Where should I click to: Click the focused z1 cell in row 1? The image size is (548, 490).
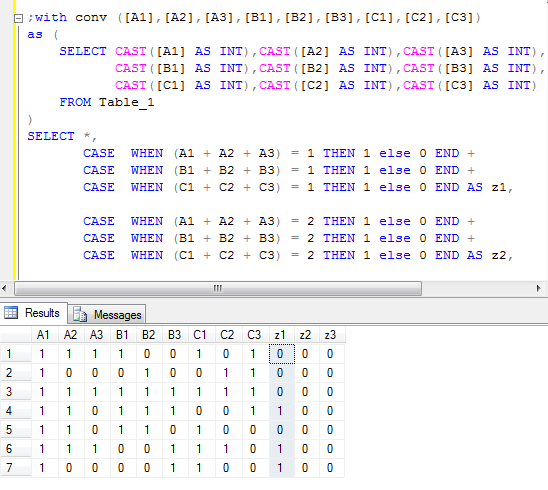[x=282, y=354]
